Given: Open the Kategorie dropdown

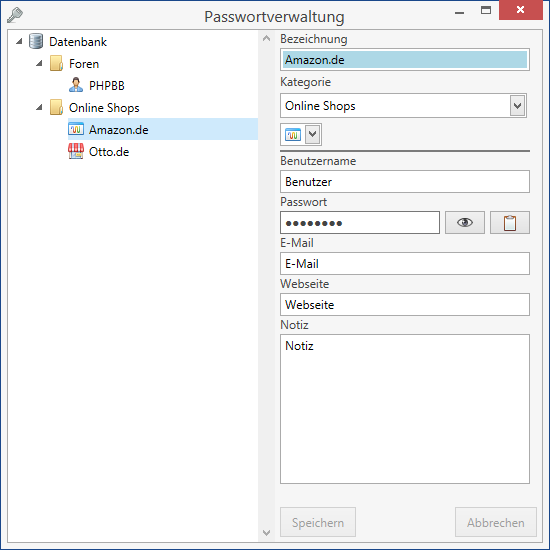Looking at the screenshot, I should click(x=517, y=106).
